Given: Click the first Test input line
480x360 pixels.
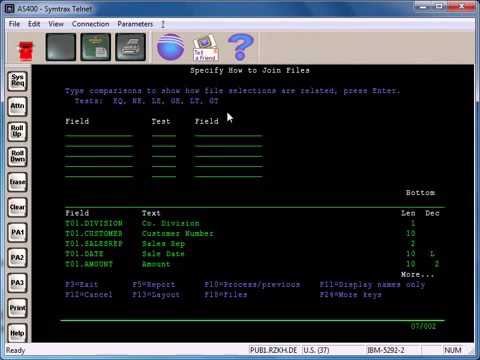Looking at the screenshot, I should pos(164,134).
